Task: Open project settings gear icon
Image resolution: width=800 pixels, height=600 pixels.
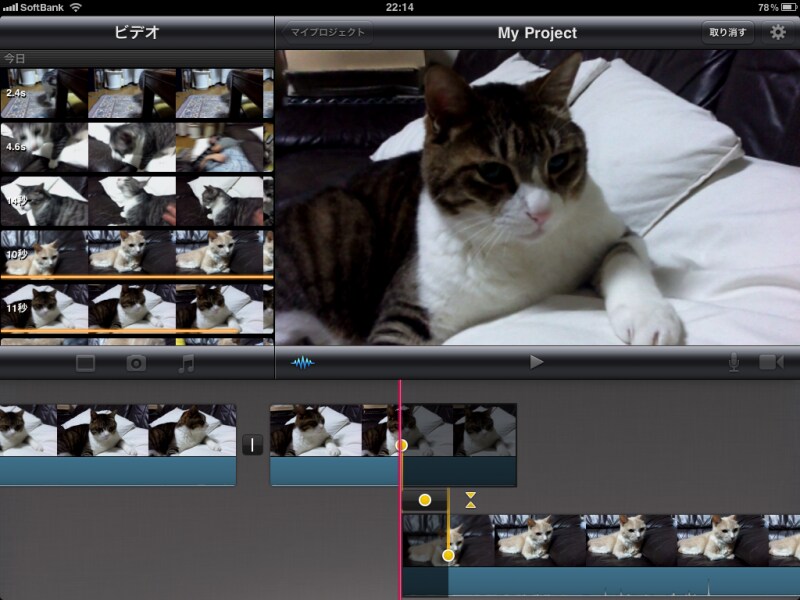Action: point(777,33)
